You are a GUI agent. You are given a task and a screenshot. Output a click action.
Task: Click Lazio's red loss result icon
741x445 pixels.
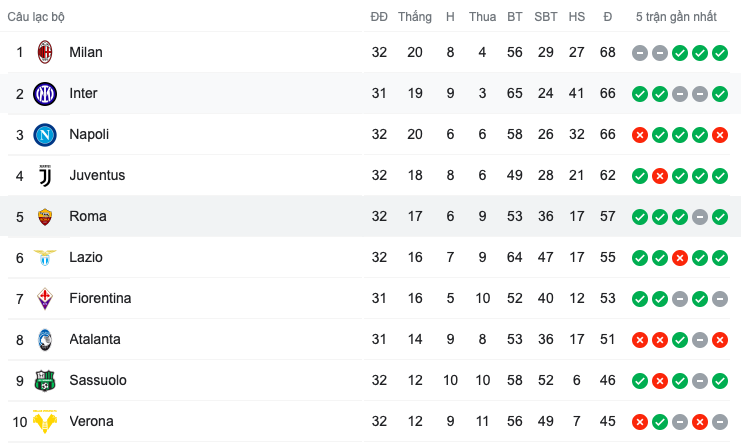point(680,258)
